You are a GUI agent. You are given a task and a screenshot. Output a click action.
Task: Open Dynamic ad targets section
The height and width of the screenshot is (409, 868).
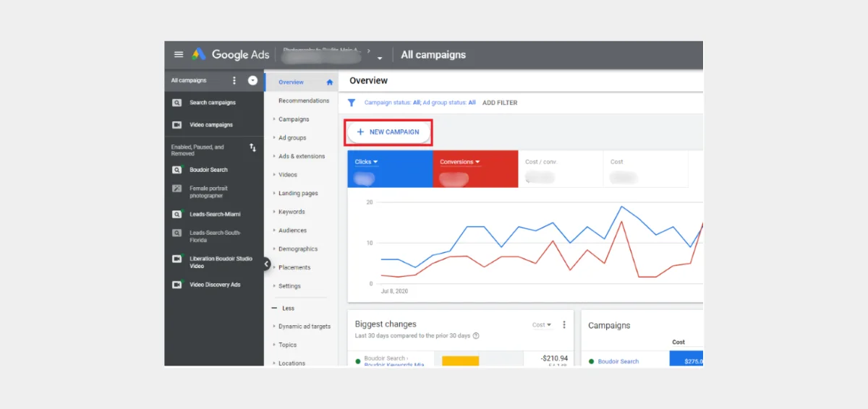coord(305,327)
